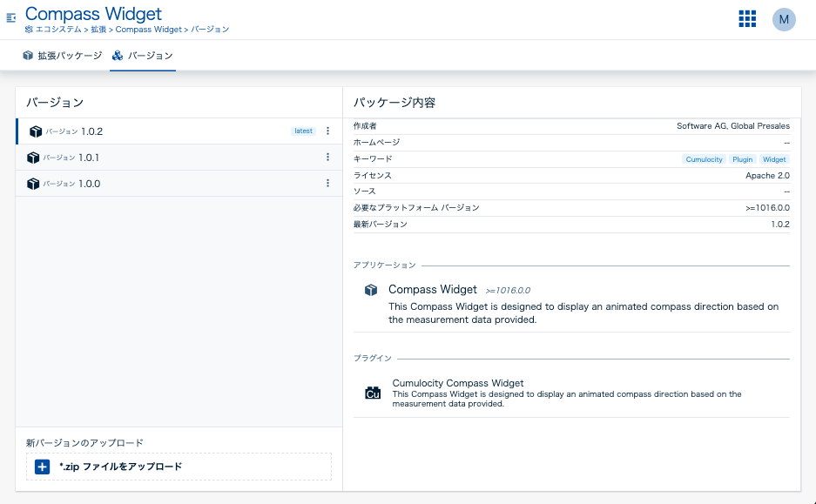Open the user avatar M menu

click(x=784, y=20)
